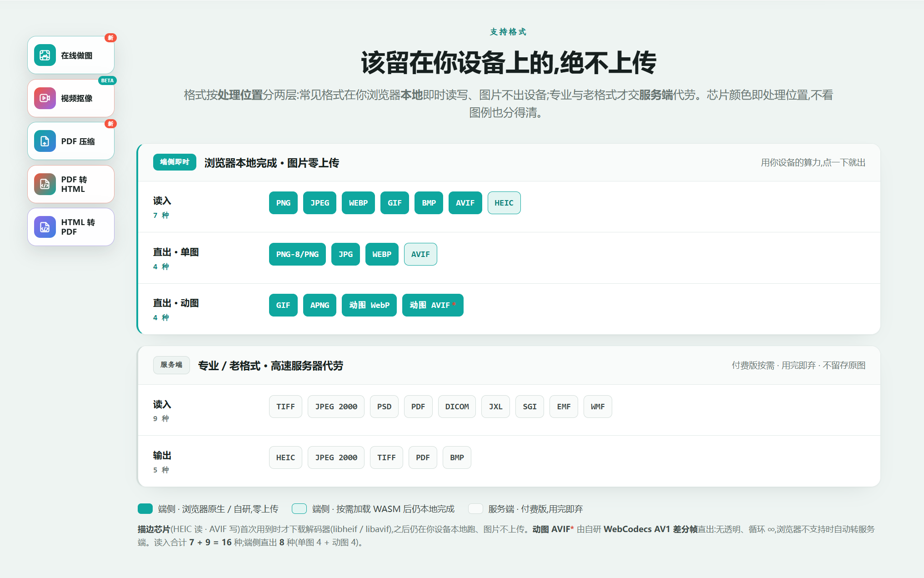Click heading 专业 / 老格式·高速服务器代劳
The image size is (924, 578).
[x=271, y=366]
